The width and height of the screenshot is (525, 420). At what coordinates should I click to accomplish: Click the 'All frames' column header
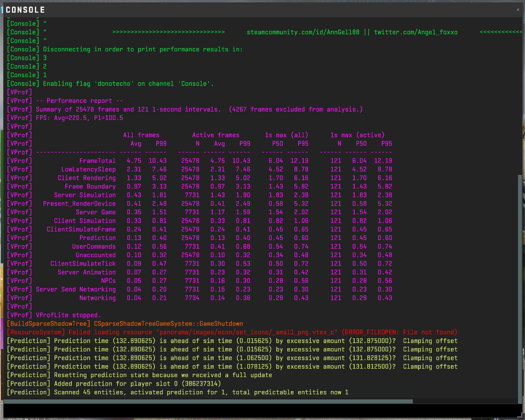[141, 135]
